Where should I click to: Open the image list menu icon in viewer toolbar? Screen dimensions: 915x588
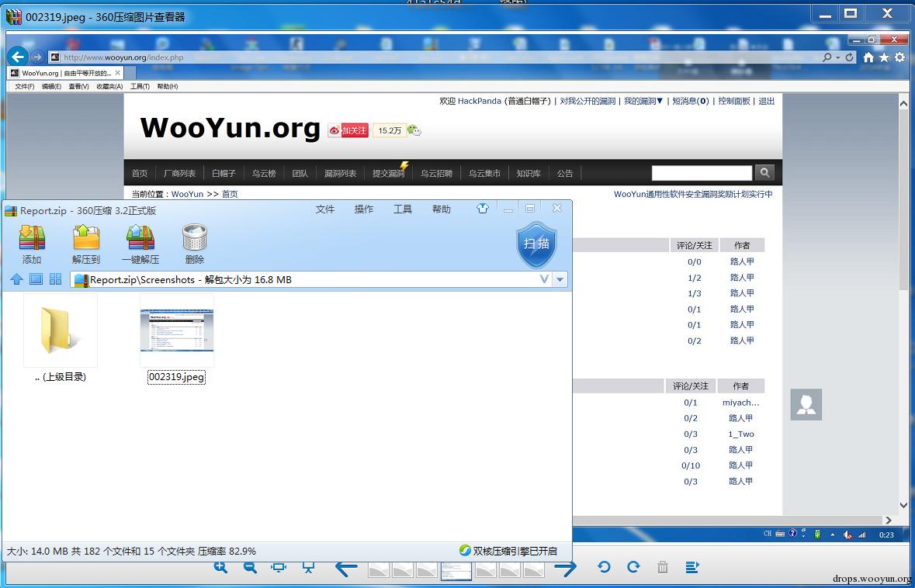coord(692,567)
